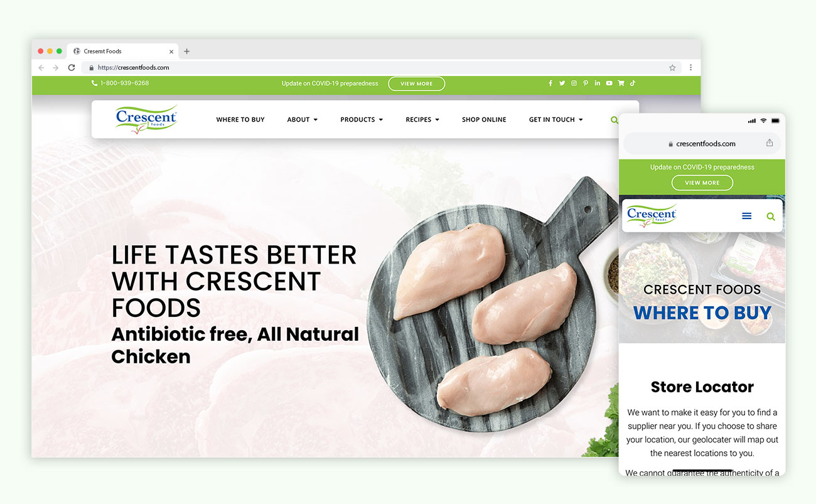The image size is (816, 504).
Task: Click the desktop View More button
Action: click(416, 83)
